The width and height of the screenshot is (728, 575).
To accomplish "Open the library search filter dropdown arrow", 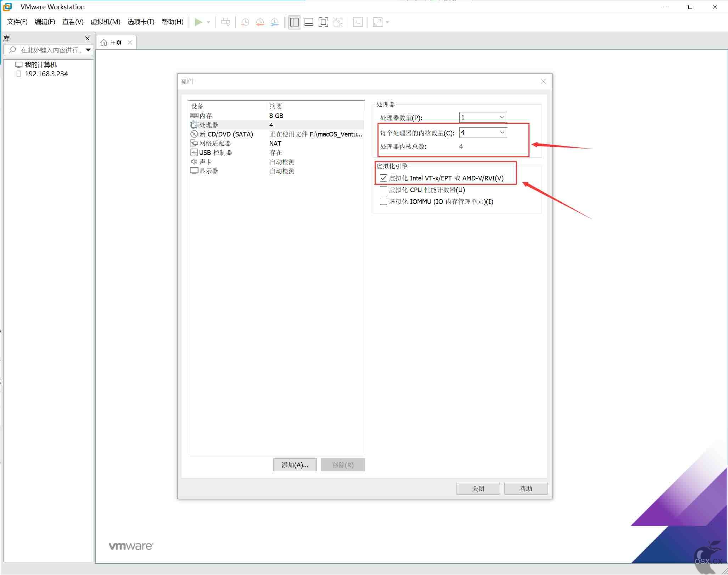I will pyautogui.click(x=88, y=50).
